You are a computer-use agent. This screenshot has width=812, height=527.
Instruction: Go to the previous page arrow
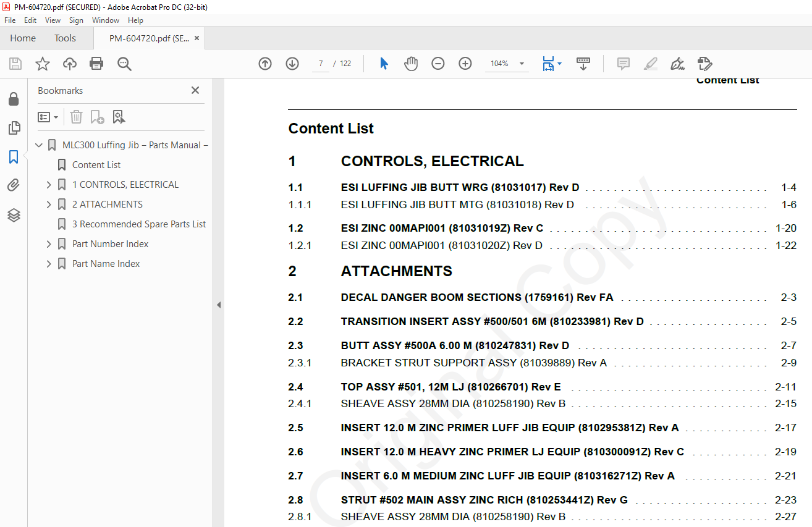(265, 64)
